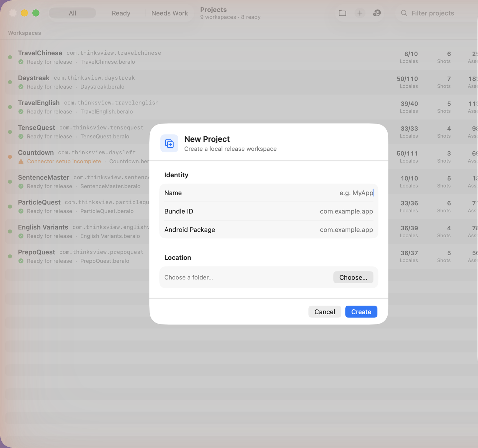
Task: Click the Create button
Action: click(361, 312)
